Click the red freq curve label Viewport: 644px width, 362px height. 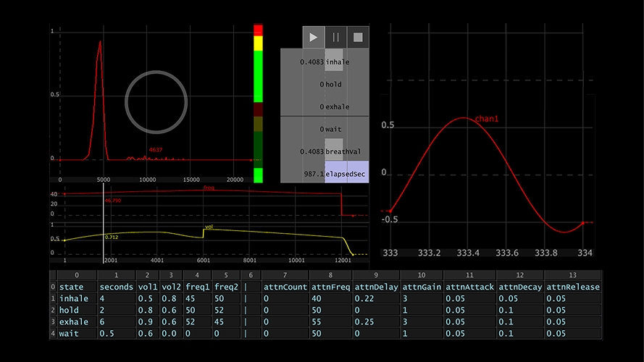tap(209, 188)
